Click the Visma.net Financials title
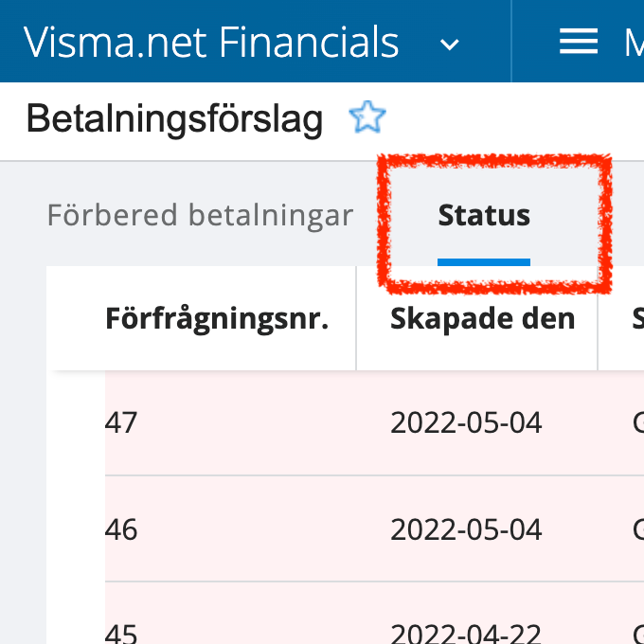Image resolution: width=644 pixels, height=644 pixels. pos(211,43)
